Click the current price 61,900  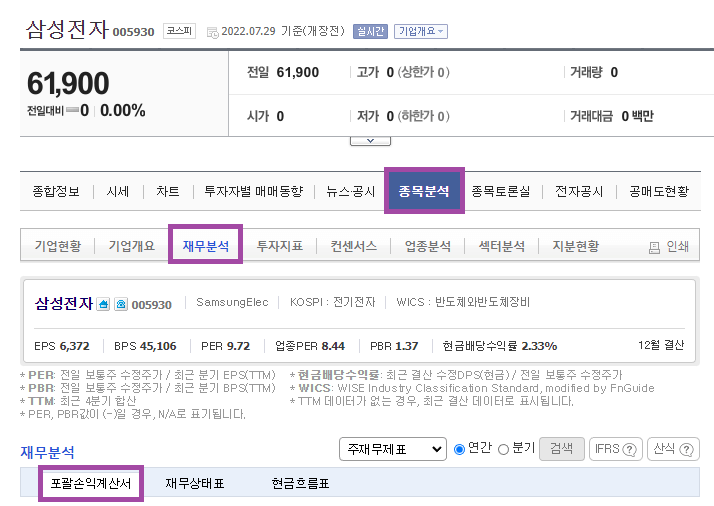[x=68, y=83]
